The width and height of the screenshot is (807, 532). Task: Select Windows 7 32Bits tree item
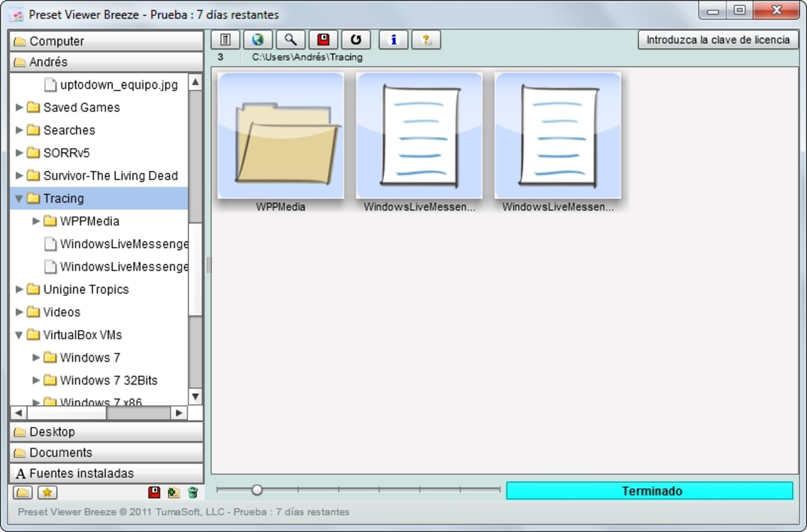tap(108, 380)
